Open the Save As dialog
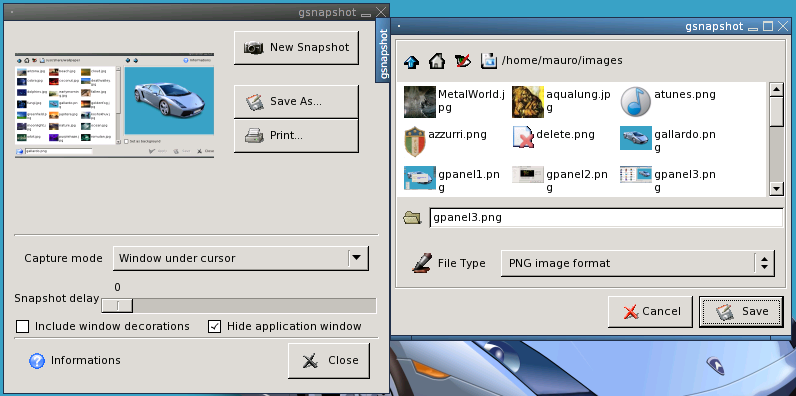796x396 pixels. pyautogui.click(x=296, y=102)
